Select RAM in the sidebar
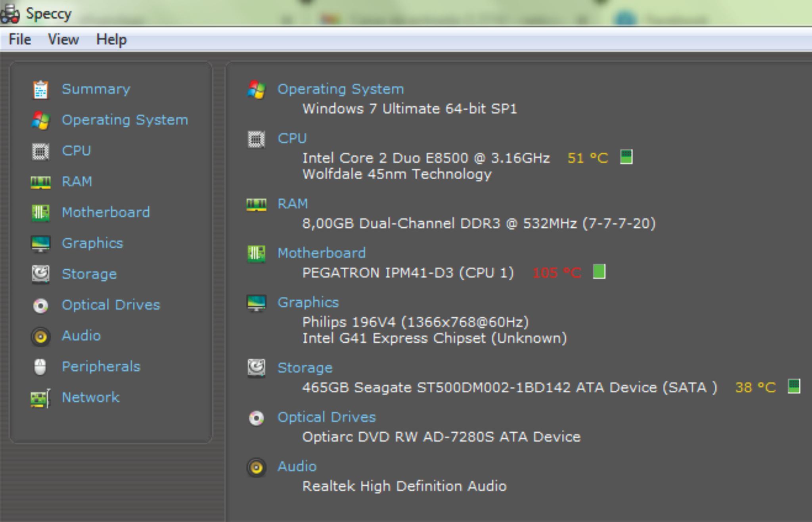 (77, 181)
